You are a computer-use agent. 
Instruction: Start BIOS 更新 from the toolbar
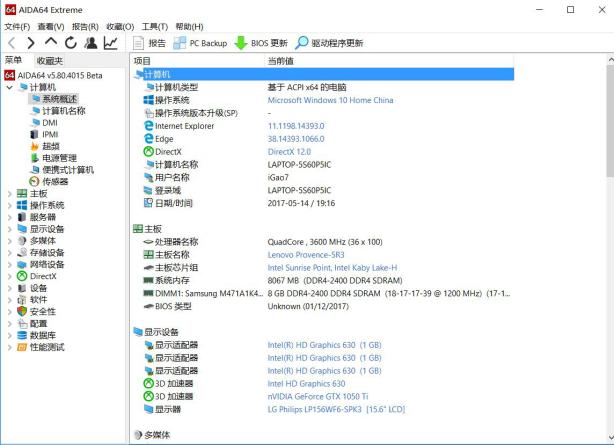[x=261, y=43]
